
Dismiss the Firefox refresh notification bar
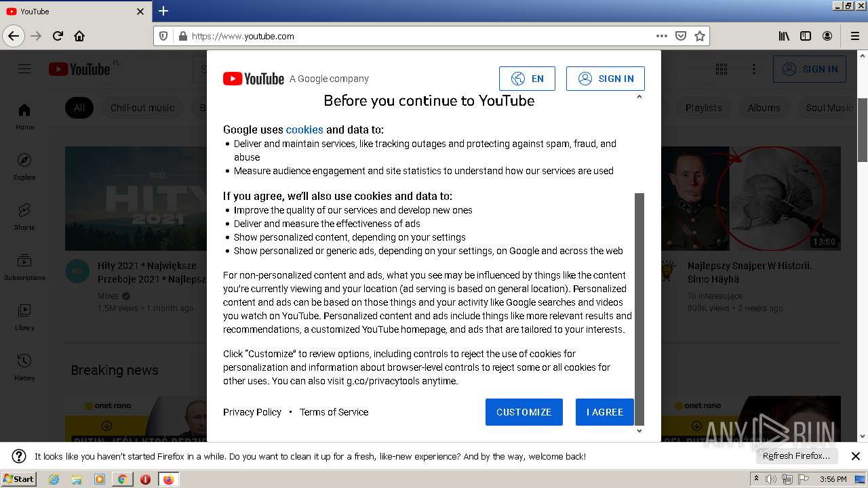coord(856,456)
